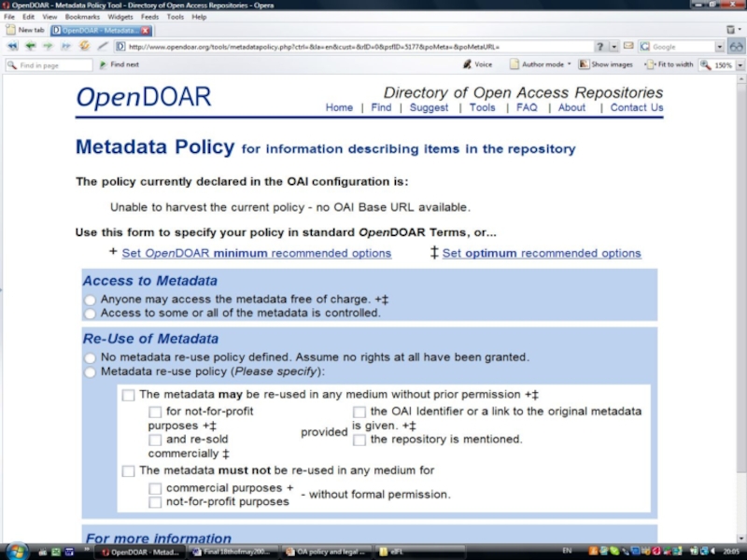The width and height of the screenshot is (747, 560).
Task: Check 'not-for-profit purposes' under must not
Action: click(155, 502)
